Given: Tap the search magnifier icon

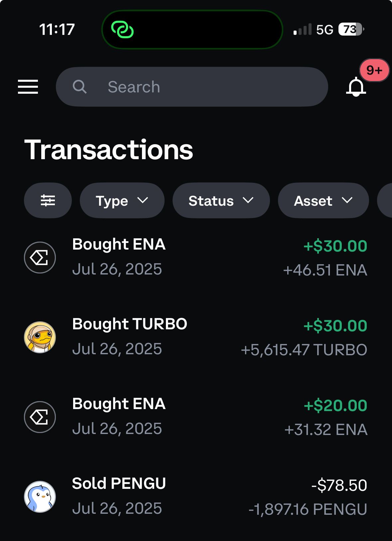Looking at the screenshot, I should click(79, 87).
